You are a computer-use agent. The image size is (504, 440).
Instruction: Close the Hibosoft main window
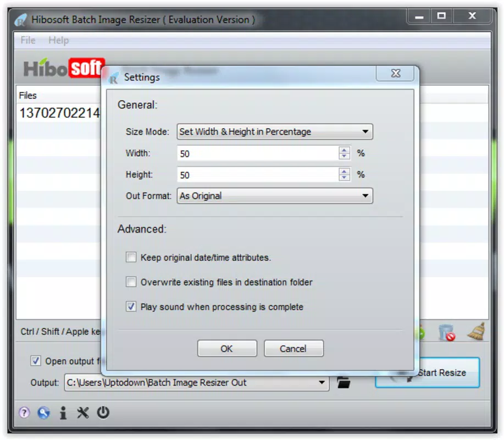(472, 16)
